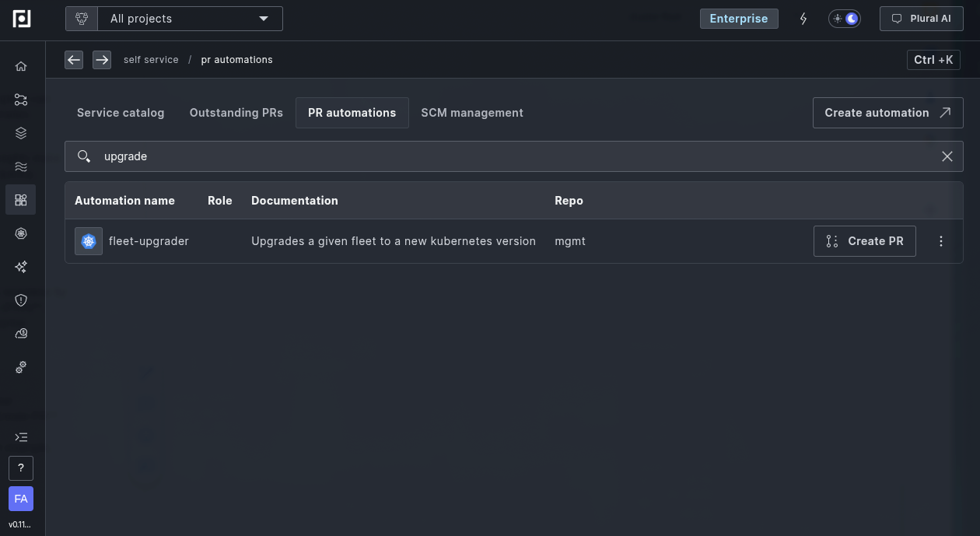This screenshot has width=980, height=536.
Task: Switch to the Service catalog tab
Action: coord(121,113)
